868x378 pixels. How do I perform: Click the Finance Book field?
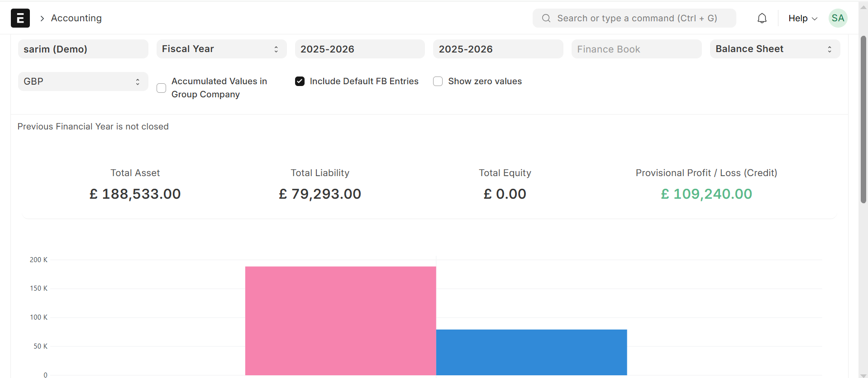tap(636, 49)
